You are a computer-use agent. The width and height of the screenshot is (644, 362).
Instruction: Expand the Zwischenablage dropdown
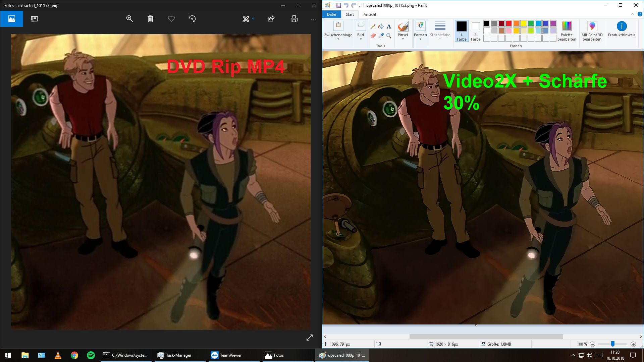338,39
